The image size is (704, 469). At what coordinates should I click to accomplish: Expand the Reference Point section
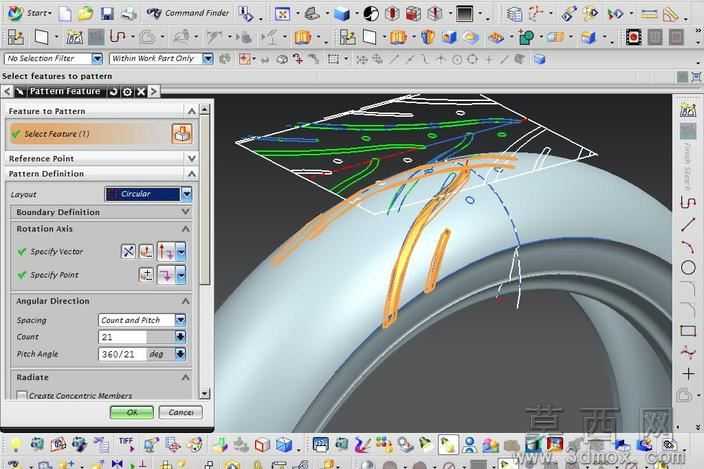click(x=191, y=158)
